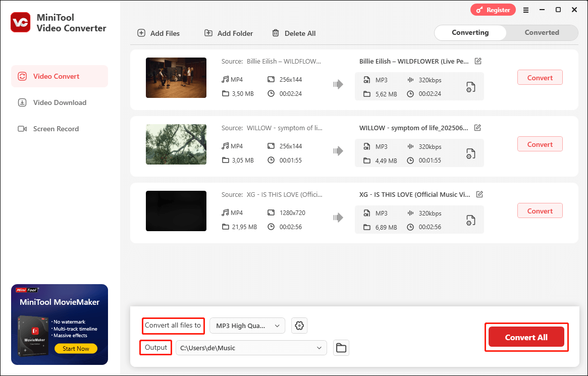Click the Convert All button
Image resolution: width=588 pixels, height=376 pixels.
526,337
